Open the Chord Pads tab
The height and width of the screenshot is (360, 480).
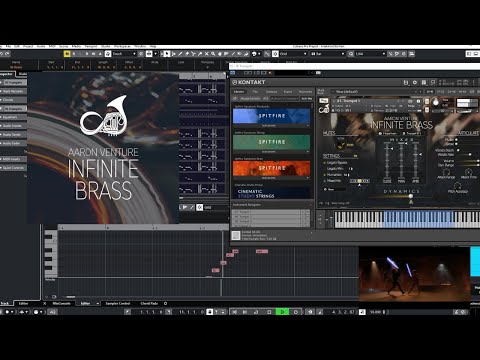click(x=149, y=303)
